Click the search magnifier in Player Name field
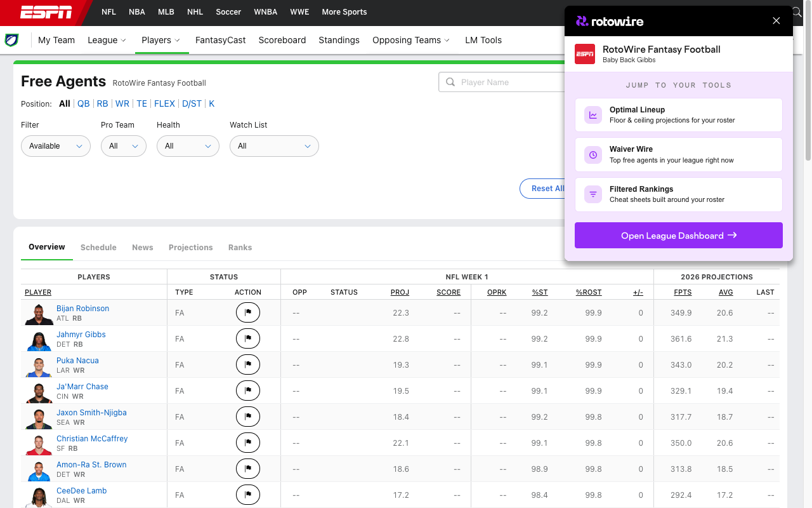The image size is (812, 508). [x=450, y=82]
